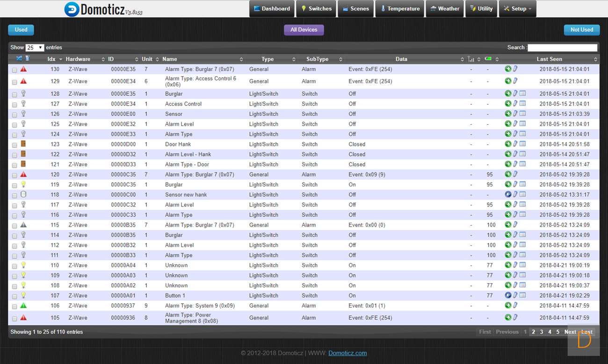Click door icon of Door Hank device
This screenshot has width=608, height=364.
[x=23, y=144]
